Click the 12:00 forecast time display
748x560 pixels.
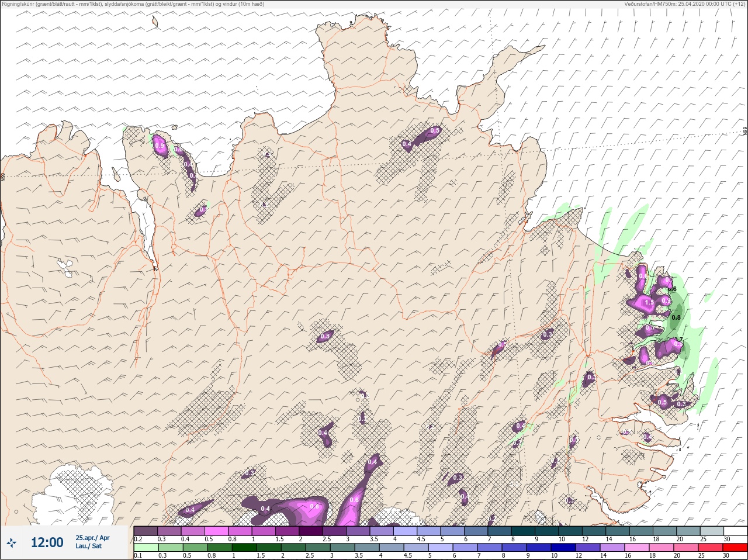coord(47,542)
